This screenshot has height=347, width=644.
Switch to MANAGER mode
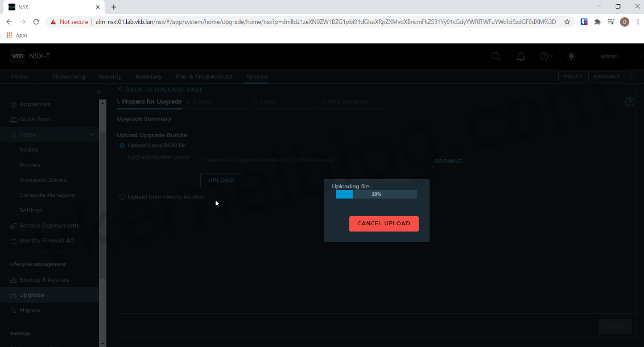point(606,76)
